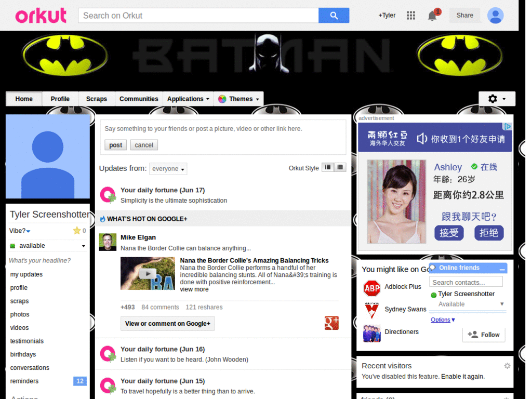Viewport: 532px width, 399px height.
Task: Click Mike Elgan's profile photo
Action: pos(108,242)
